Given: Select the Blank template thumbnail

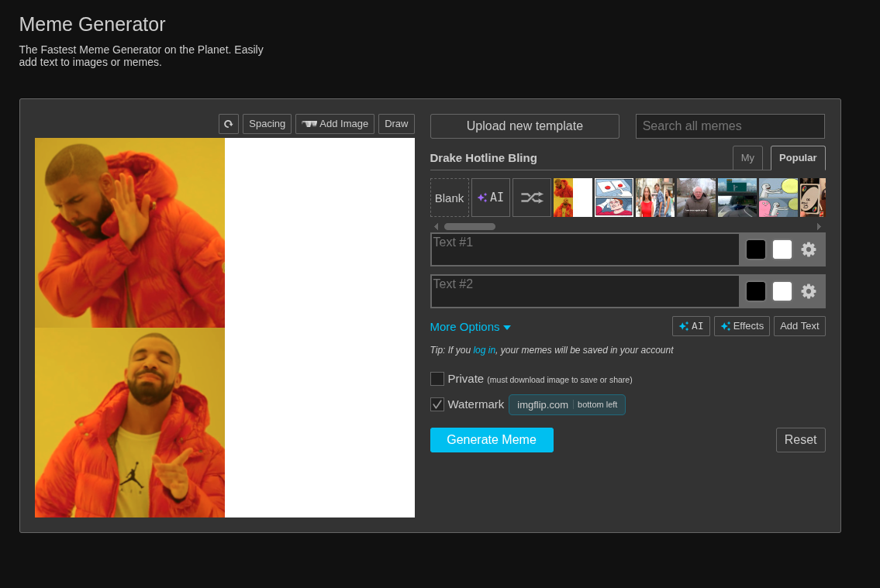Looking at the screenshot, I should pos(450,198).
